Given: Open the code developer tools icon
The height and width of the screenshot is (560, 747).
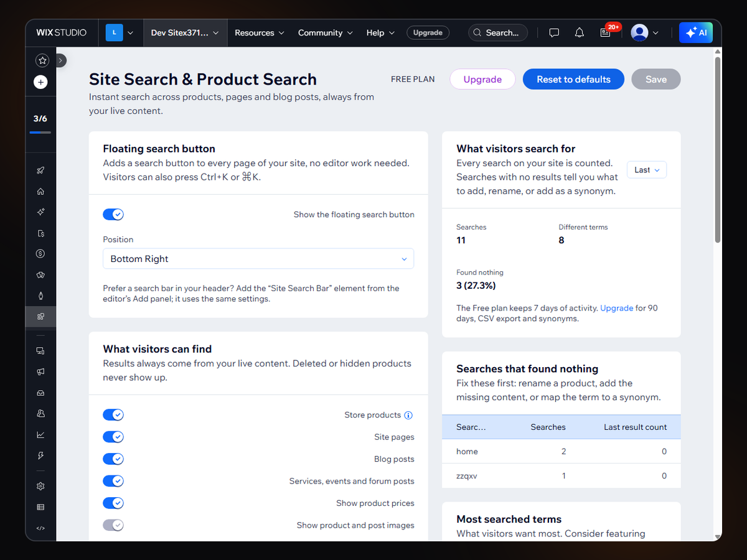Looking at the screenshot, I should 40,528.
